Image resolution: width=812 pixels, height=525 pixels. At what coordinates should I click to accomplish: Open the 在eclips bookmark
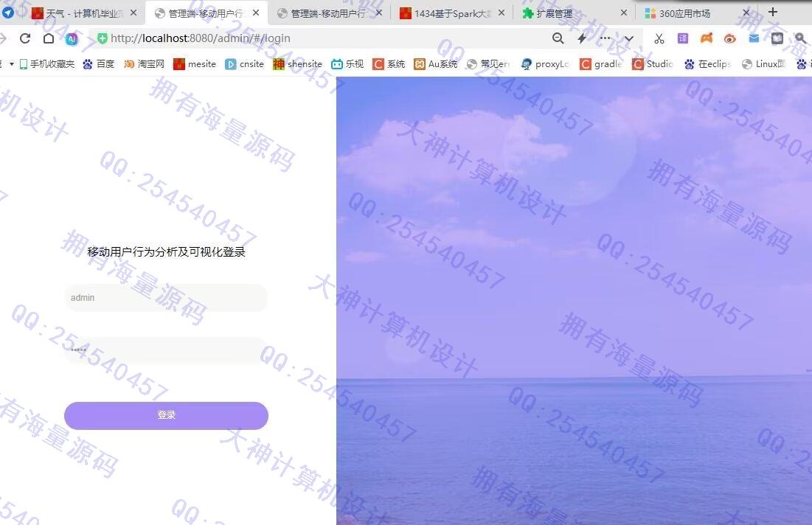point(707,63)
